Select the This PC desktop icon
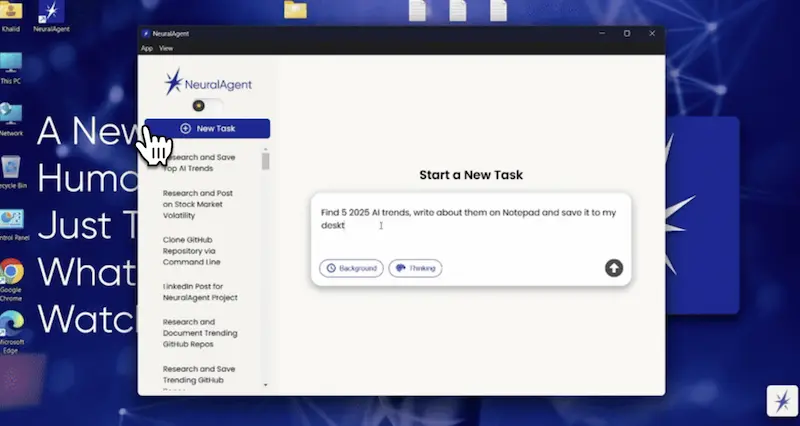Viewport: 800px width, 426px height. click(x=11, y=68)
